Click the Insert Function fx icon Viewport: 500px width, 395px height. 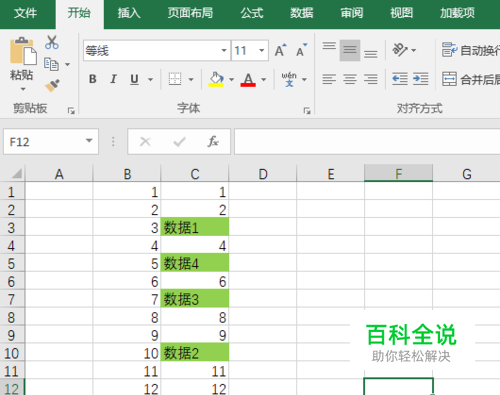pyautogui.click(x=213, y=142)
